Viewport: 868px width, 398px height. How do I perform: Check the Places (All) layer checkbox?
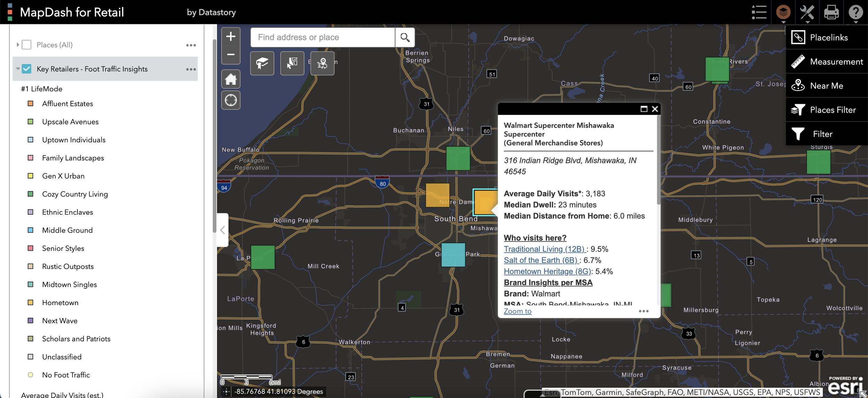(27, 45)
